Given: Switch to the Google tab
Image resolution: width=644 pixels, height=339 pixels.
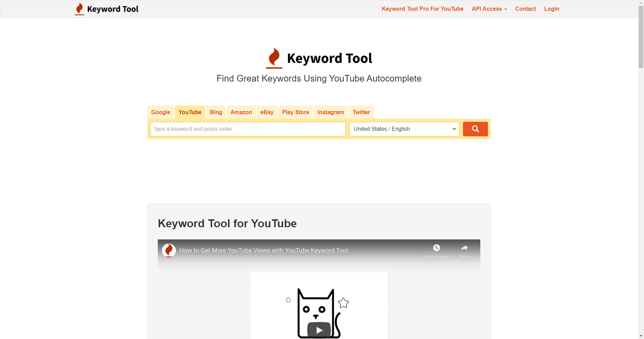Looking at the screenshot, I should pyautogui.click(x=161, y=112).
